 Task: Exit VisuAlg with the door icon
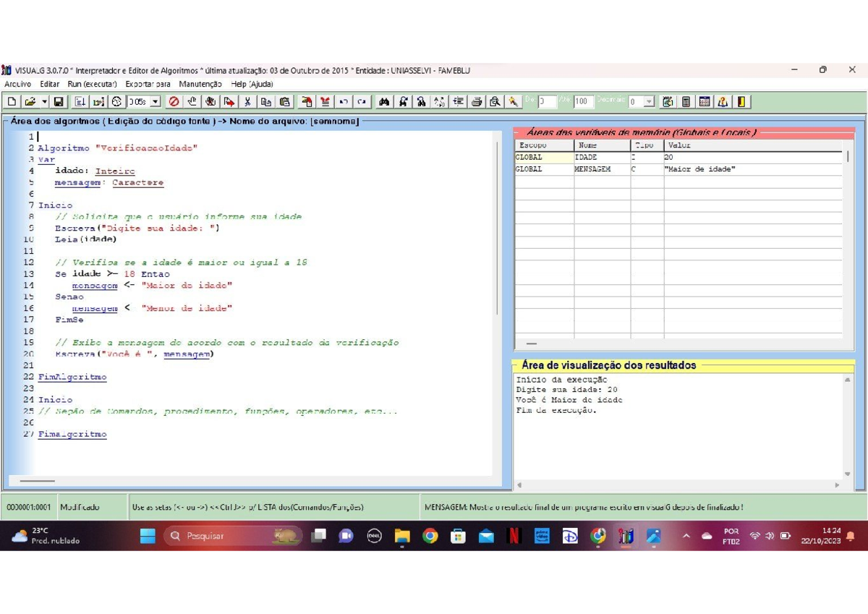point(741,102)
